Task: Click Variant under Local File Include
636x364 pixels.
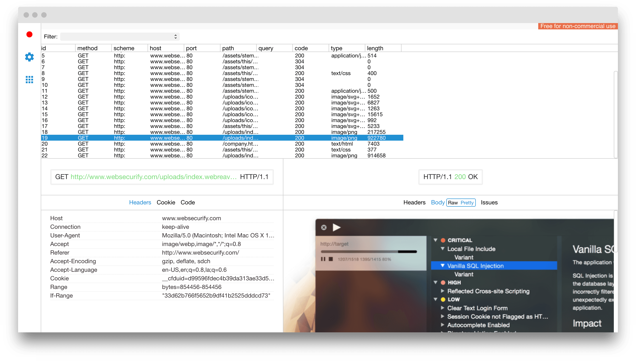Action: (x=464, y=257)
